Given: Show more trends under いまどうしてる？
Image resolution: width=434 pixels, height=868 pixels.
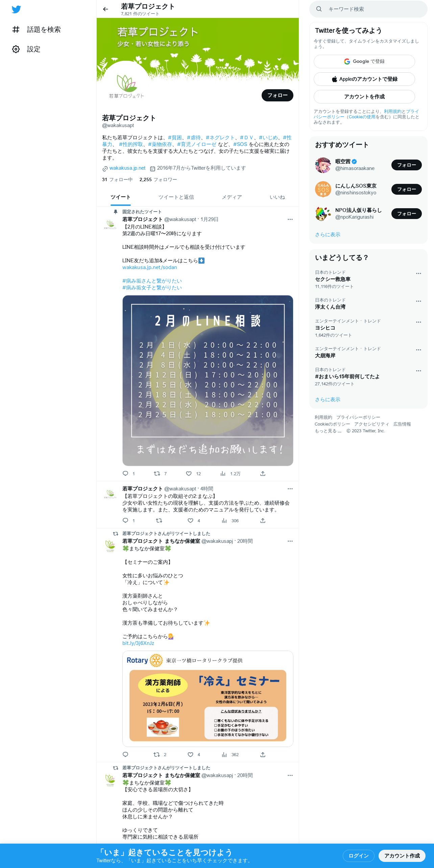Looking at the screenshot, I should coord(328,400).
